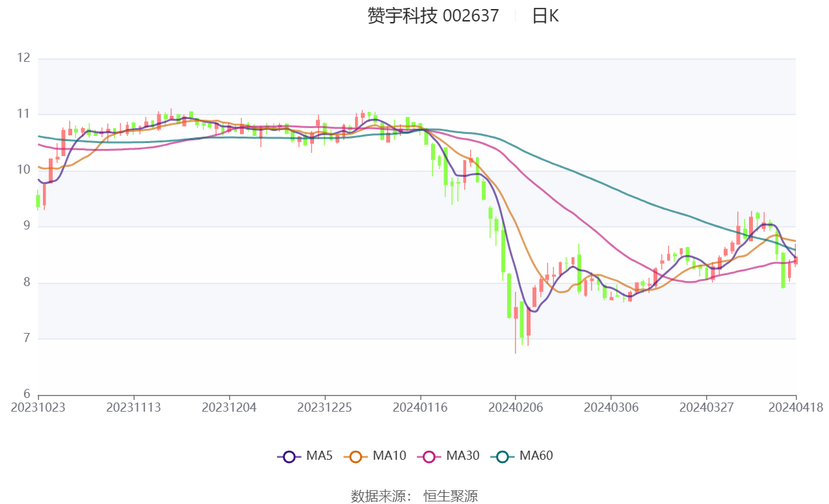Screen dimensions: 829x504
Task: Click the lowest candlestick near 20240206
Action: pos(516,323)
